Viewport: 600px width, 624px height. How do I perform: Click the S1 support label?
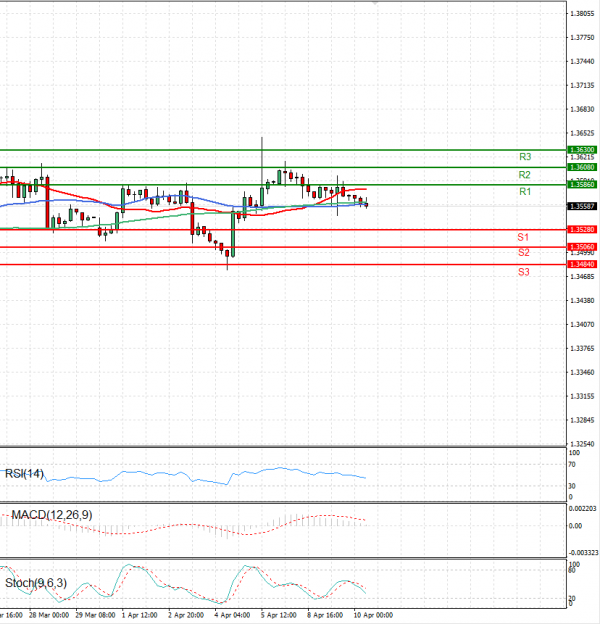tap(523, 238)
